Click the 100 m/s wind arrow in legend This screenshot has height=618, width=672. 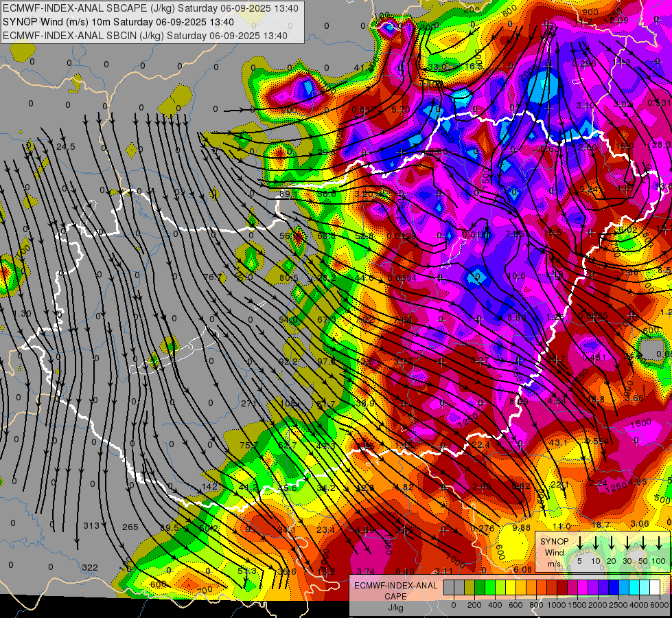point(659,543)
